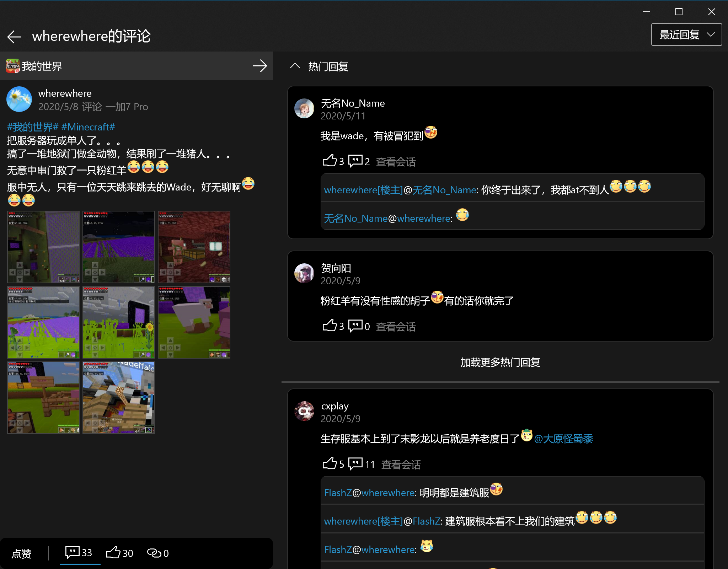Open the #Minecraft# hashtag link

[x=88, y=127]
